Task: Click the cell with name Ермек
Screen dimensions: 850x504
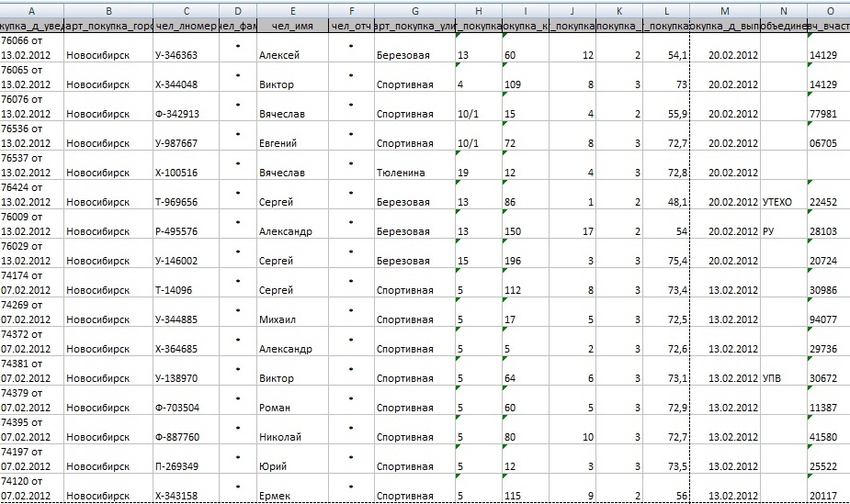Action: pos(275,496)
